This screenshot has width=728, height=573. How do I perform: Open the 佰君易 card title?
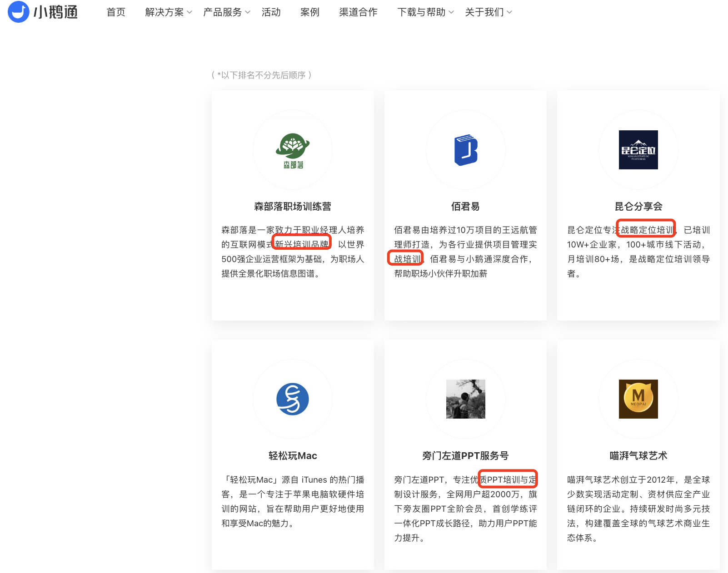click(x=465, y=207)
